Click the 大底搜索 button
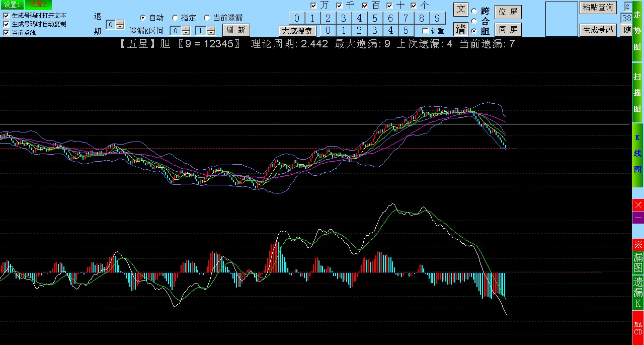 (297, 31)
